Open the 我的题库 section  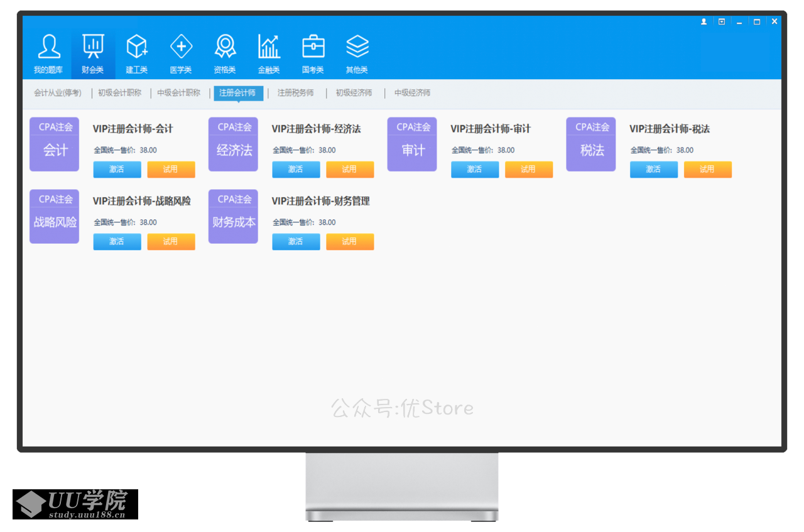(x=48, y=54)
